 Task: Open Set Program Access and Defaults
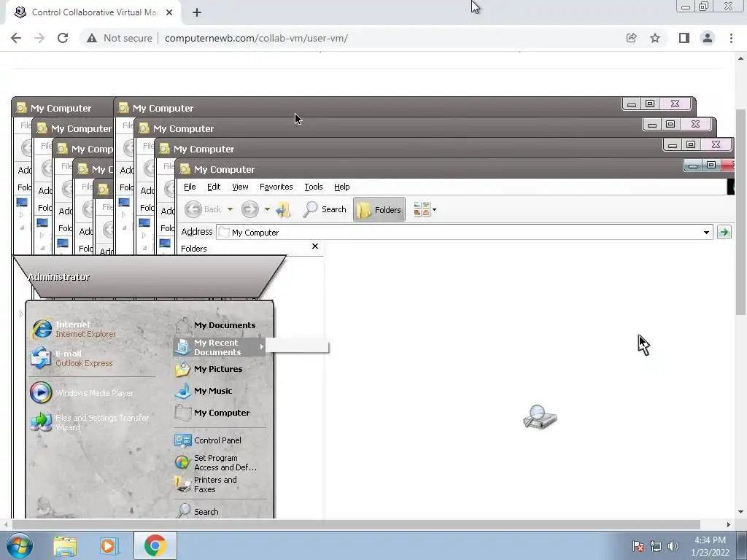coord(216,462)
